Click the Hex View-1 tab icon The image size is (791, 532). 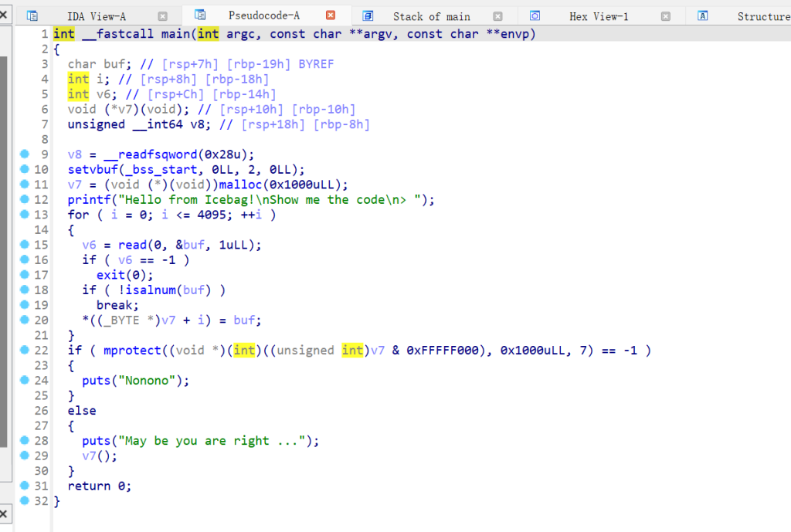coord(535,15)
